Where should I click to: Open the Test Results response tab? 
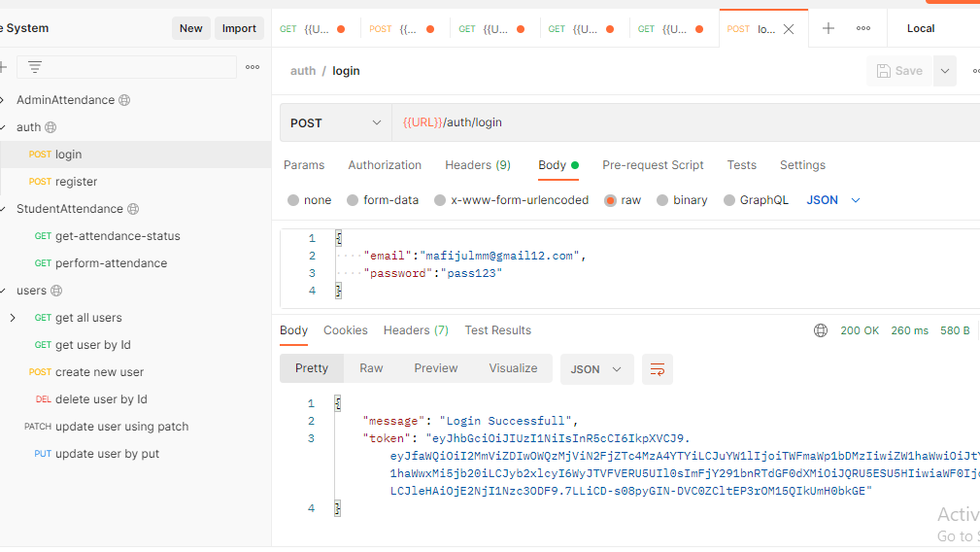tap(497, 330)
